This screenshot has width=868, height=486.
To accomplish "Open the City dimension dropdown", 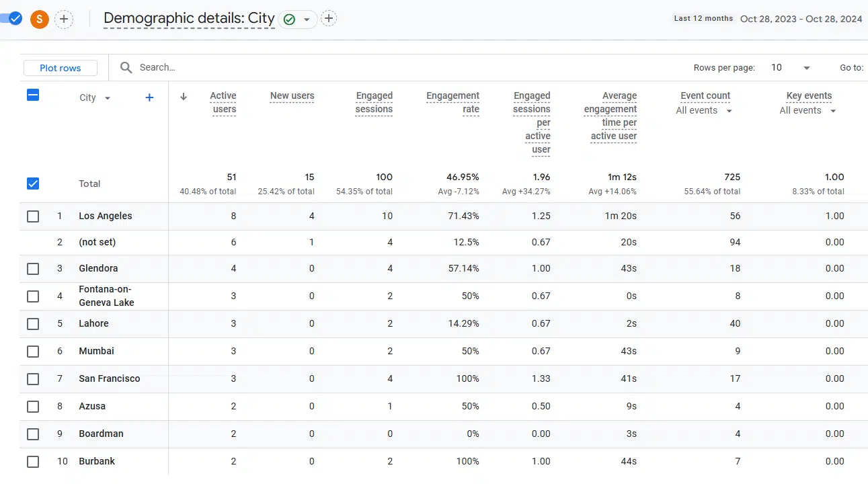I will (x=95, y=97).
